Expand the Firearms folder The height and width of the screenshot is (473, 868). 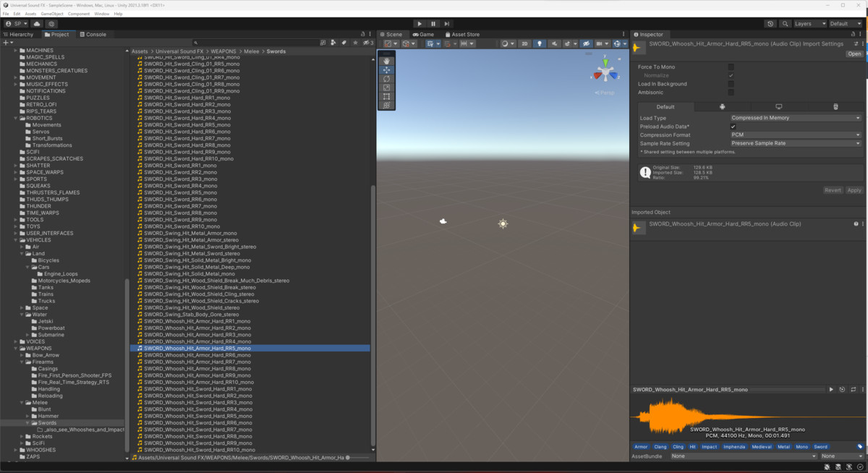coord(22,362)
